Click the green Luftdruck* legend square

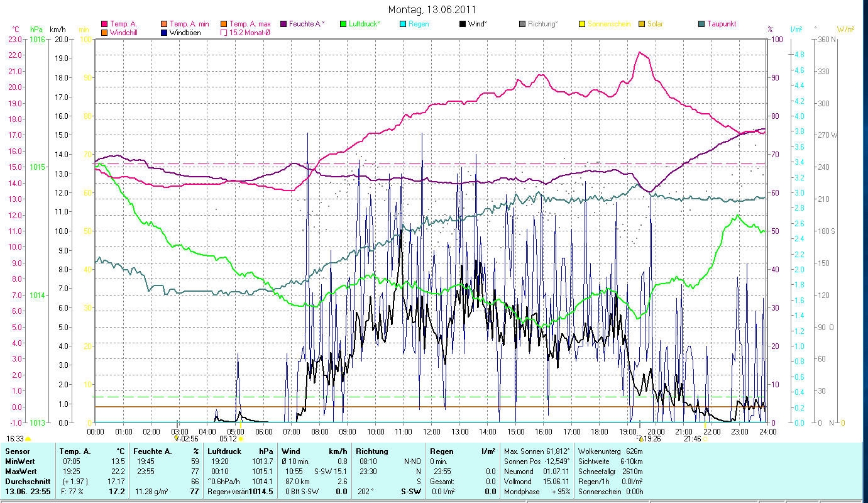(343, 24)
